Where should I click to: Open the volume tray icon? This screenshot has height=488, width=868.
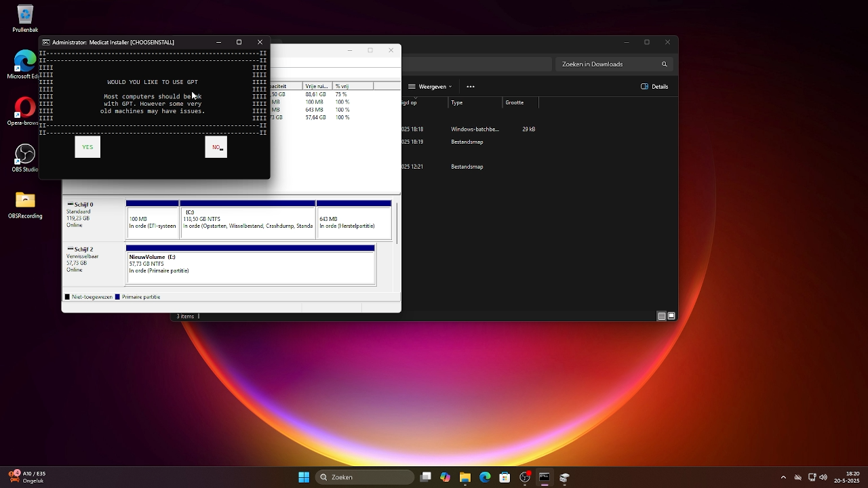click(823, 477)
